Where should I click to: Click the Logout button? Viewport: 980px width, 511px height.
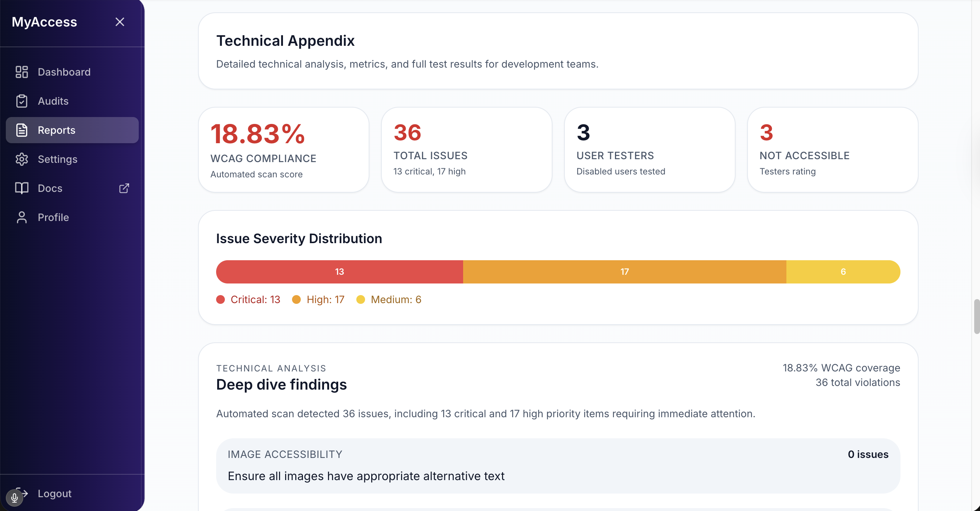[54, 494]
